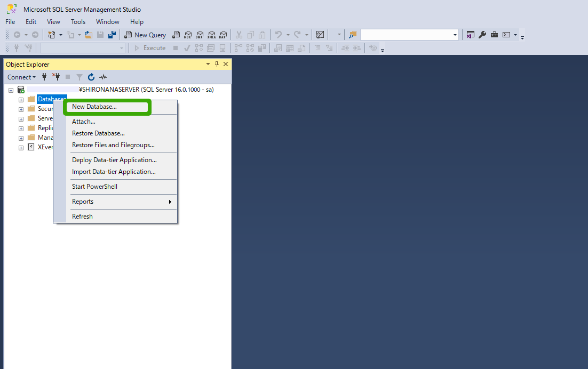The width and height of the screenshot is (588, 369).
Task: Click the Undo icon on the toolbar
Action: [x=279, y=34]
